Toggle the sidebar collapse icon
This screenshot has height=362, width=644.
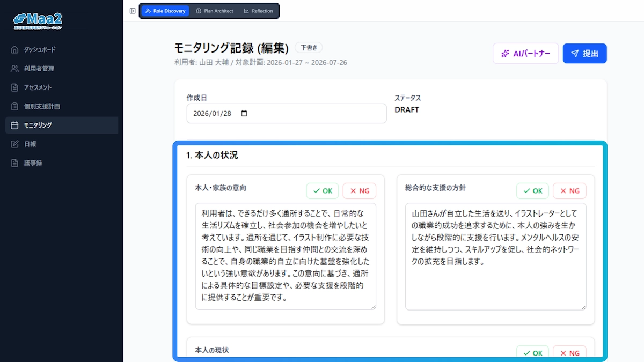coord(133,11)
